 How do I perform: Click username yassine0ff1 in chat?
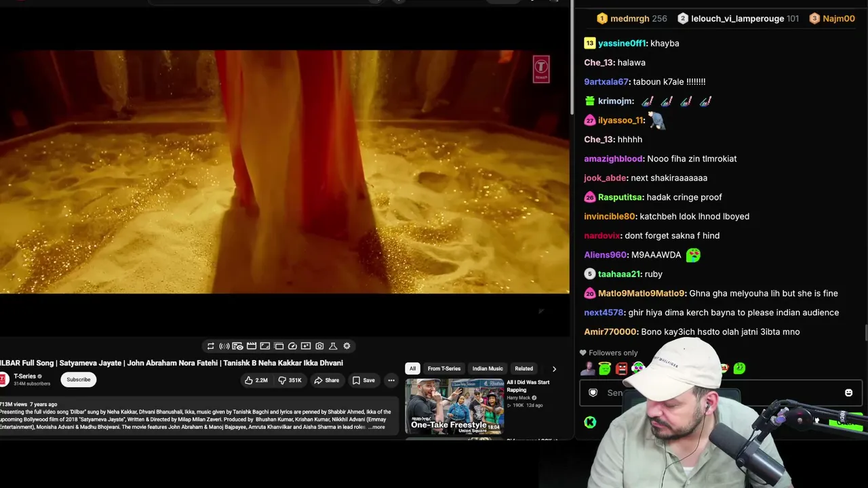[622, 43]
